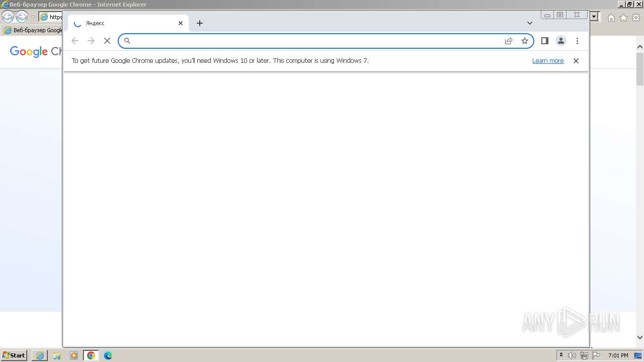Open volume speaker tray icon
Screen dimensions: 644x362
pyautogui.click(x=572, y=355)
